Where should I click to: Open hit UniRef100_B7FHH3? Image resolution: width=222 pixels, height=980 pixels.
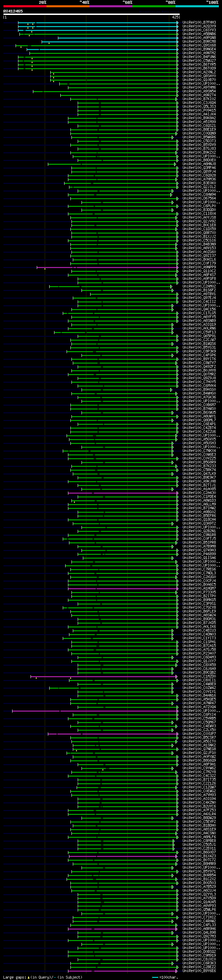pos(199,23)
